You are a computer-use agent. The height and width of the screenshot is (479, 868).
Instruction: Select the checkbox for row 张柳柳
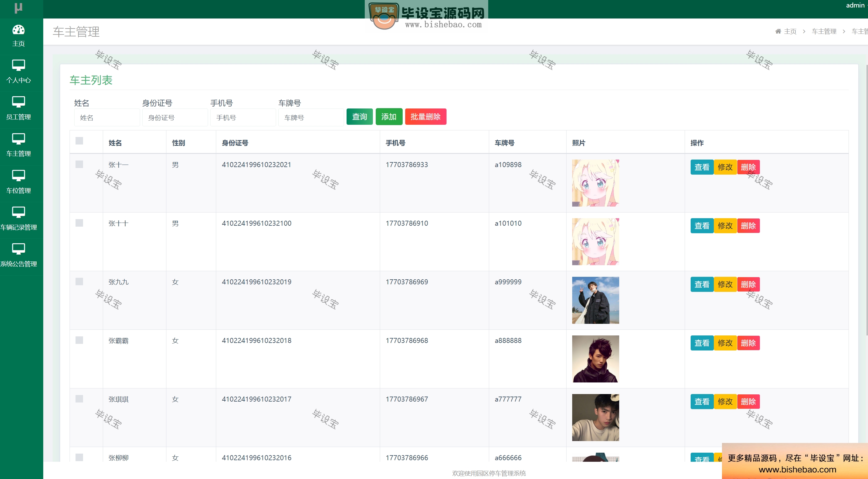point(79,457)
